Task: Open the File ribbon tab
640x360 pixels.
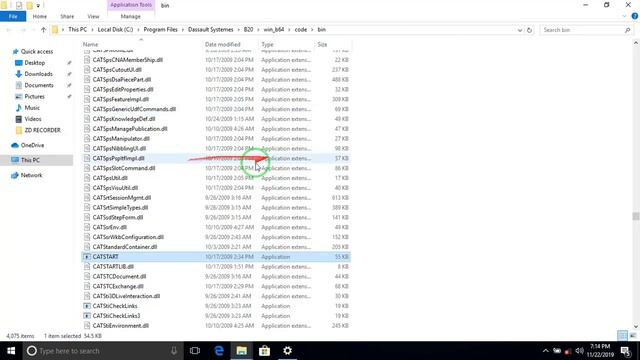Action: 13,16
